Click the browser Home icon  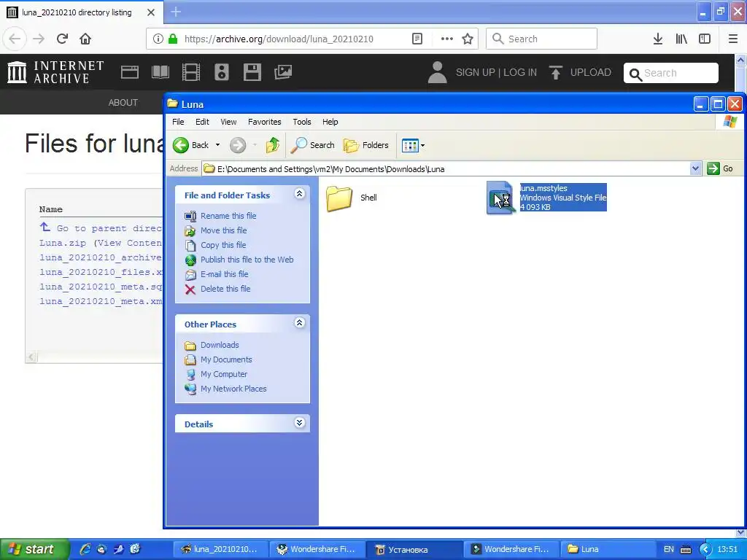pyautogui.click(x=85, y=39)
